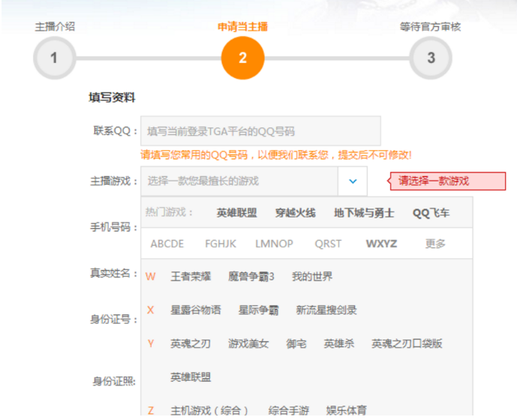526x420 pixels.
Task: Choose 地下城与勇士 in hot games
Action: [364, 213]
